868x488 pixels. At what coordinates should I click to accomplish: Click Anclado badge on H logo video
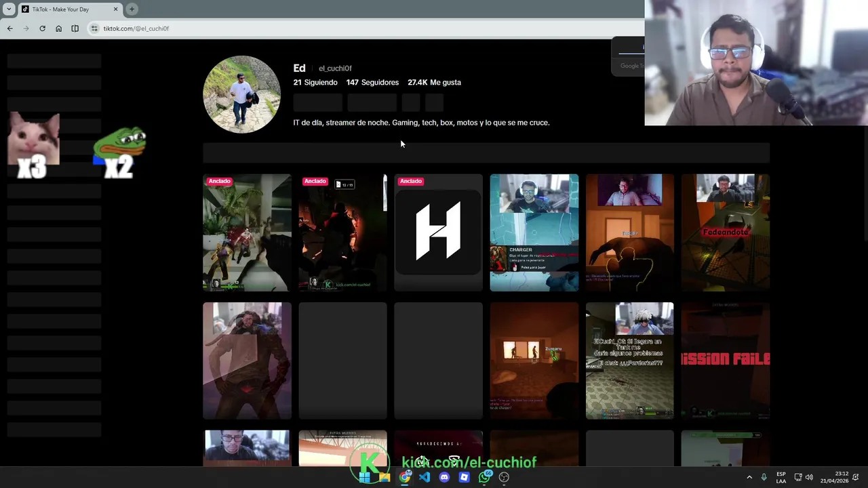coord(410,181)
